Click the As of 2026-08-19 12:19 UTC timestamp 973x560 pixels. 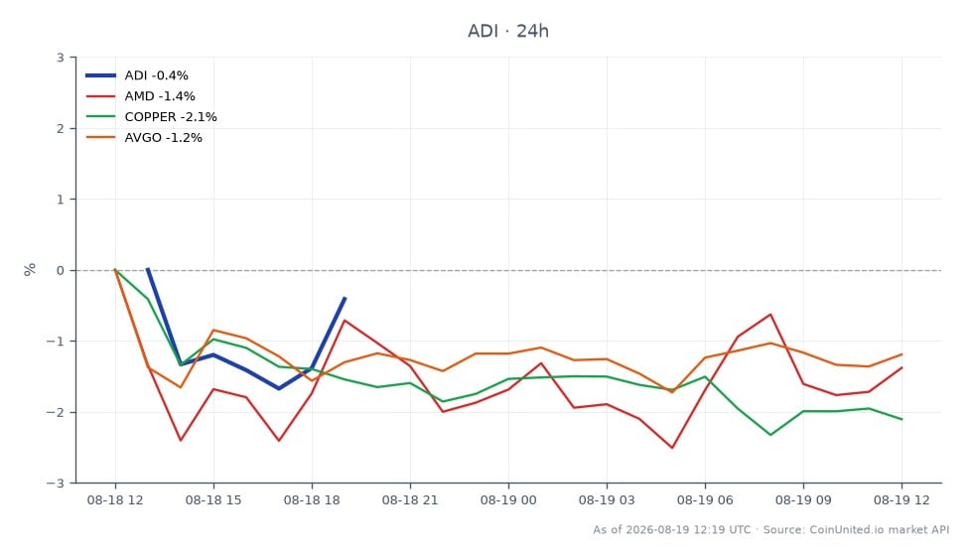(x=671, y=529)
